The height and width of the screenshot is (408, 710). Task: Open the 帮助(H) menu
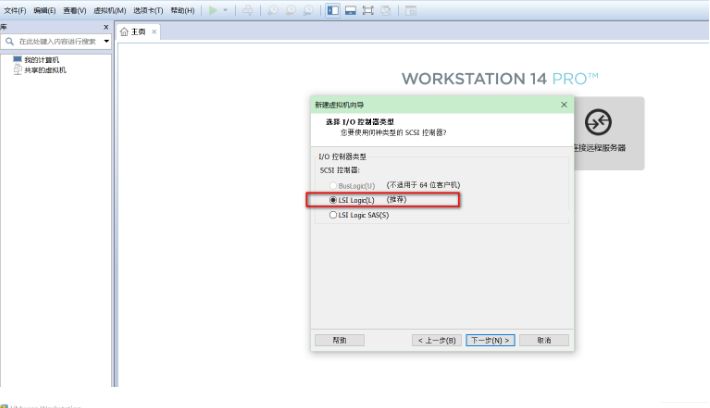coord(182,10)
